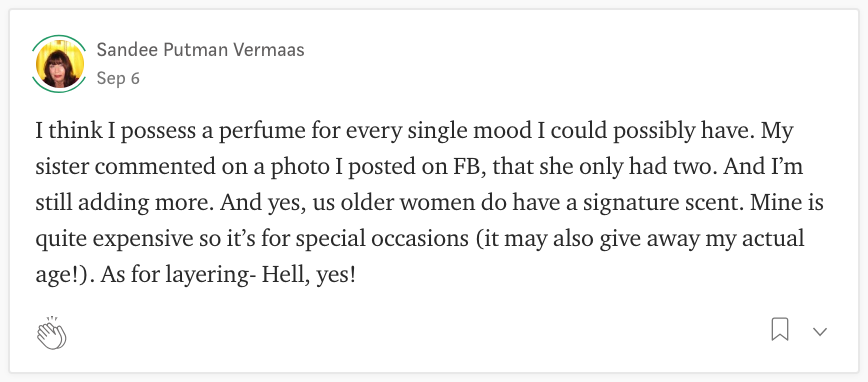Open the Sep 6 permalink

point(118,79)
